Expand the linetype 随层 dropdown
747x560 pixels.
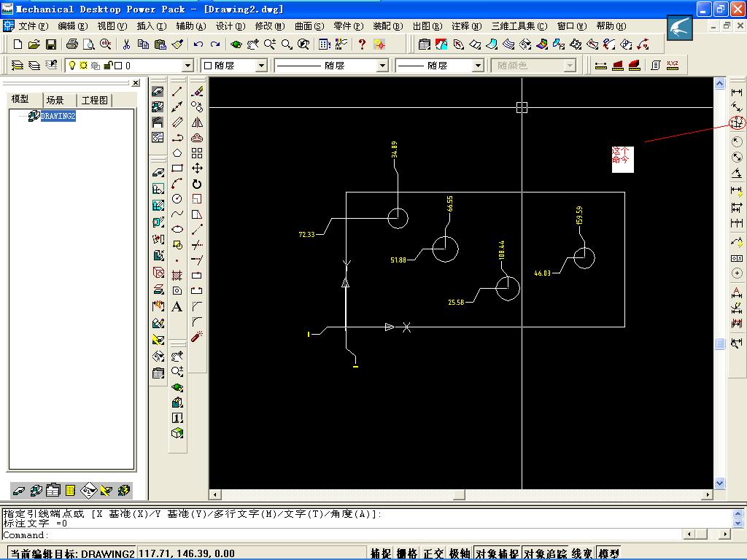pyautogui.click(x=382, y=65)
